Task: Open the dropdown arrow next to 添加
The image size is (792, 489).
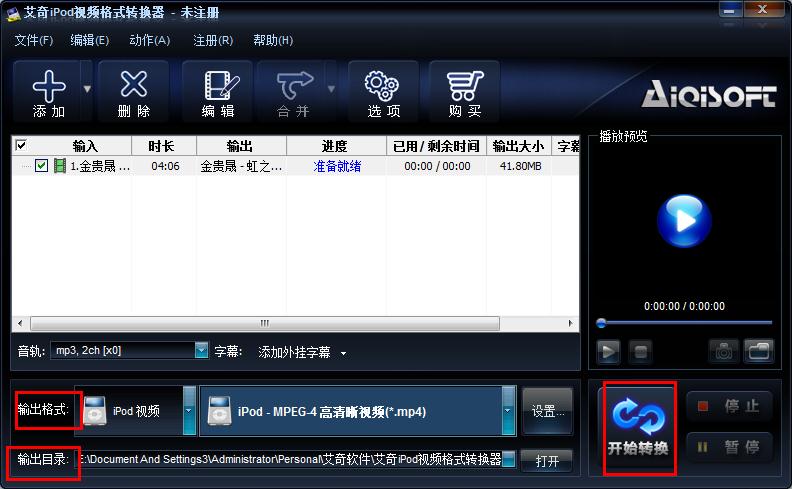Action: coord(87,89)
